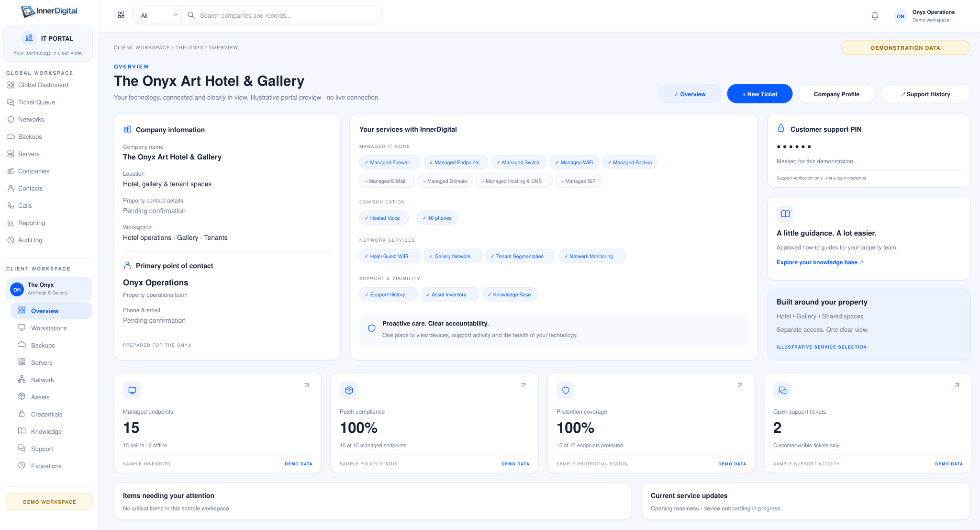Viewport: 980px width, 530px height.
Task: Click the Demonstration Data badge
Action: (x=905, y=48)
